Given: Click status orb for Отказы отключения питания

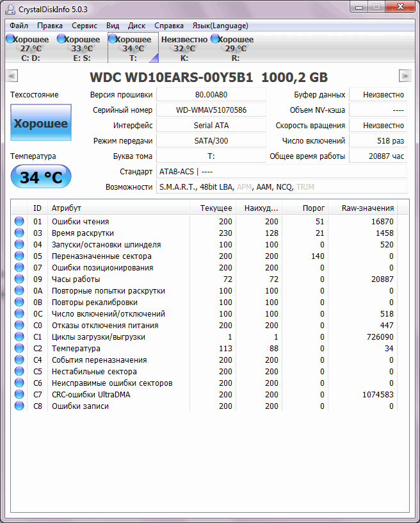Looking at the screenshot, I should pyautogui.click(x=19, y=325).
